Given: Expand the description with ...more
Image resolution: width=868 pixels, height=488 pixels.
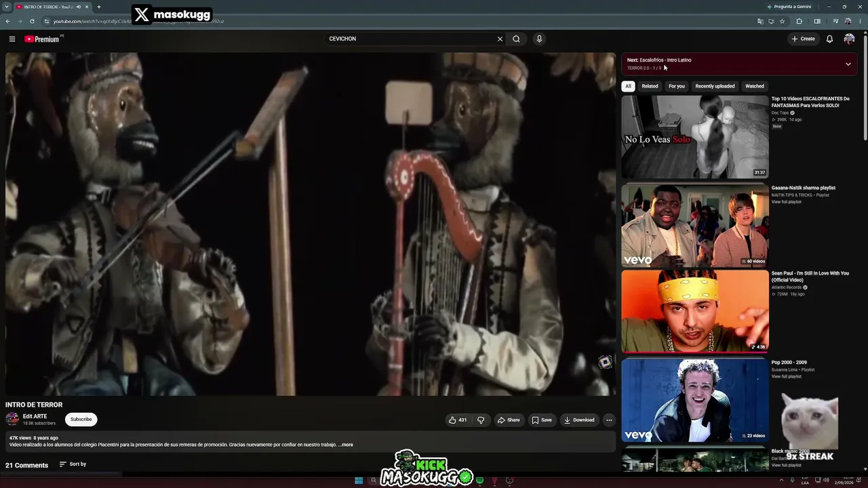Looking at the screenshot, I should pos(345,445).
